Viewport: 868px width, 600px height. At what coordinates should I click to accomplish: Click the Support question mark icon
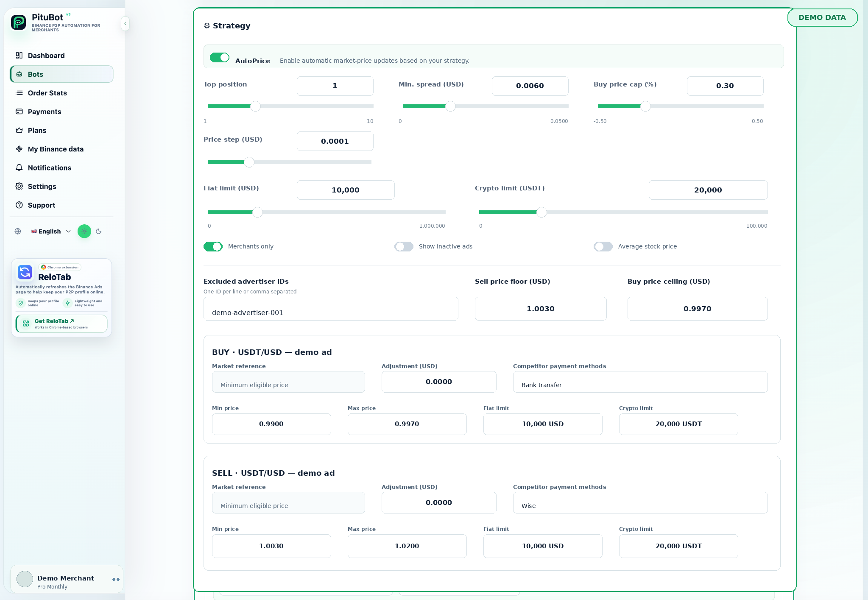pyautogui.click(x=19, y=205)
